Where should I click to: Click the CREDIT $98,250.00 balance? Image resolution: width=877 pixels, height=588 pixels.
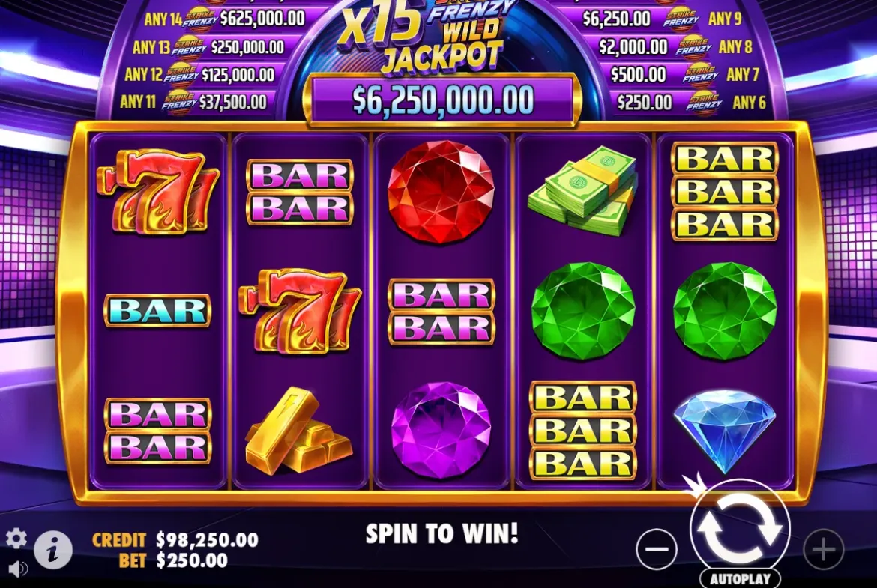(x=175, y=539)
